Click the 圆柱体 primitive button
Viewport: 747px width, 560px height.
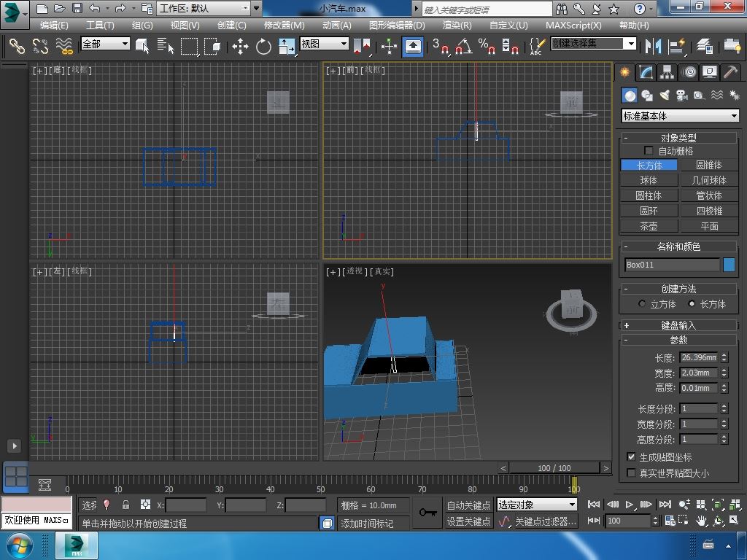click(x=649, y=195)
